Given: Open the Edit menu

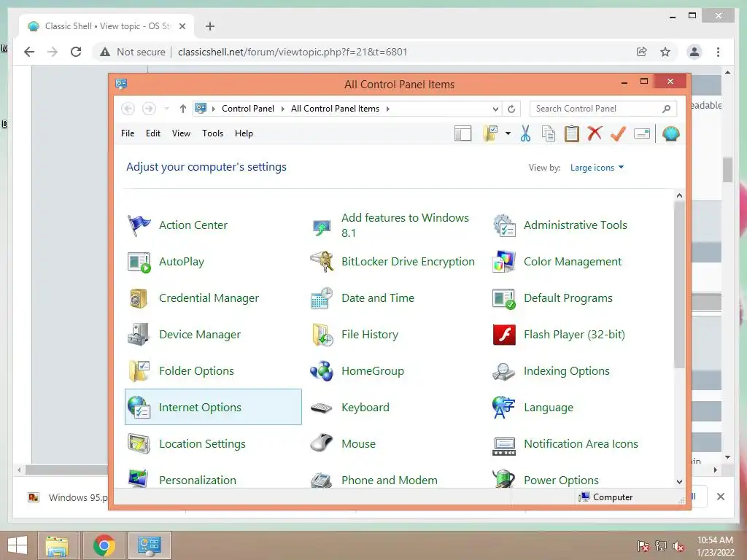Looking at the screenshot, I should click(x=153, y=134).
